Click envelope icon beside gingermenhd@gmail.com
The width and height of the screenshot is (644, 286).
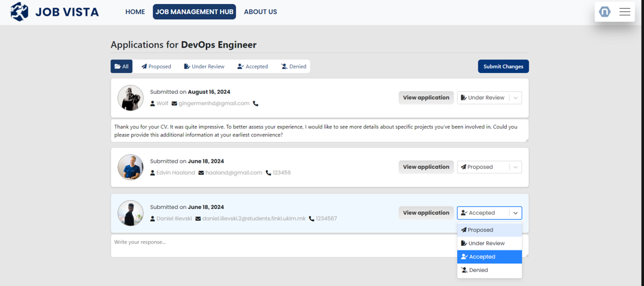point(174,104)
